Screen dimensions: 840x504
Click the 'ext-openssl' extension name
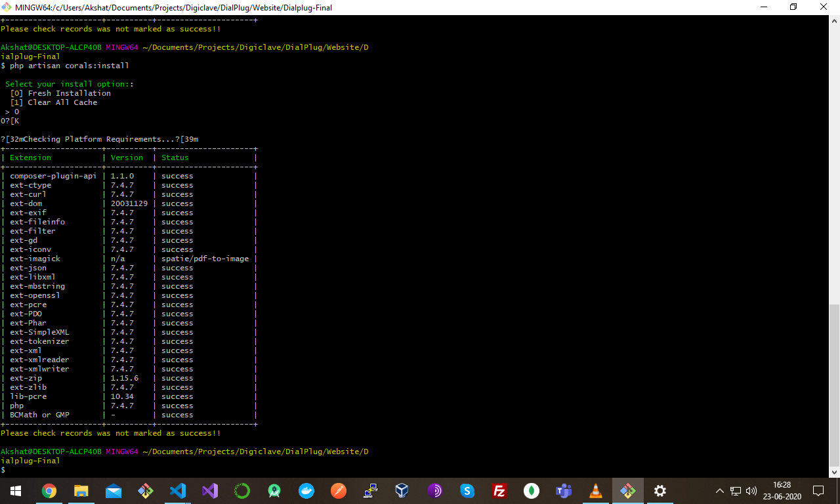(x=35, y=295)
